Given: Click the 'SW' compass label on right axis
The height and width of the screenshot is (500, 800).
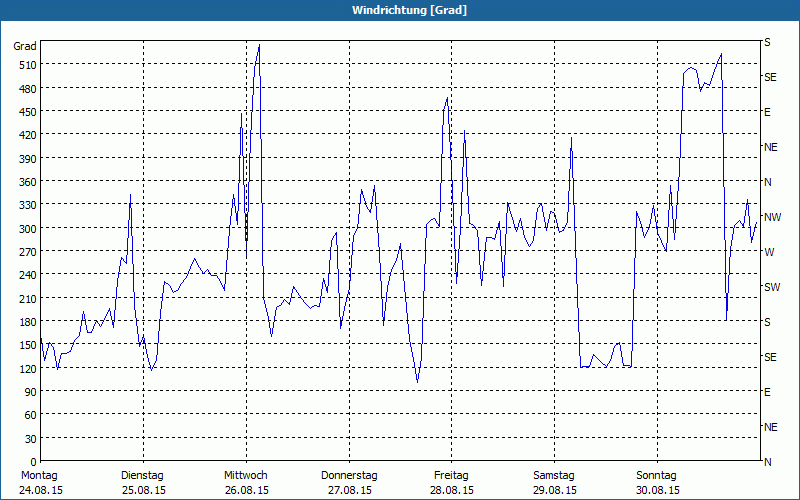Looking at the screenshot, I should pos(772,287).
